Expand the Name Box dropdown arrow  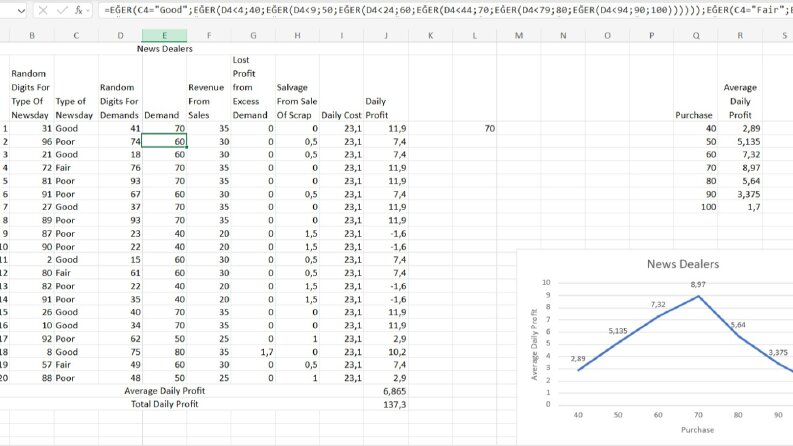pos(21,11)
